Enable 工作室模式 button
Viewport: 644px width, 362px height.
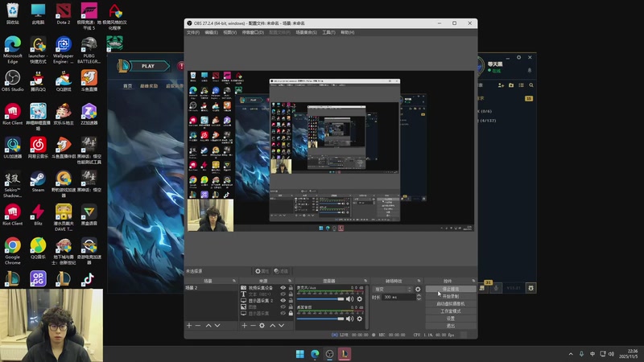tap(451, 311)
